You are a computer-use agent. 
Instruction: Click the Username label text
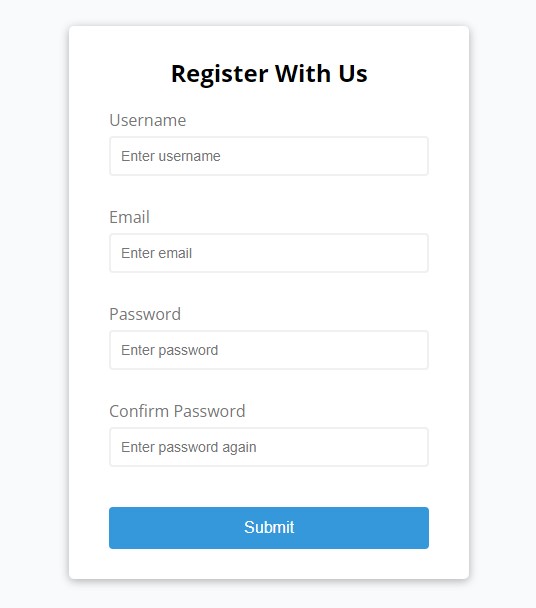coord(148,120)
